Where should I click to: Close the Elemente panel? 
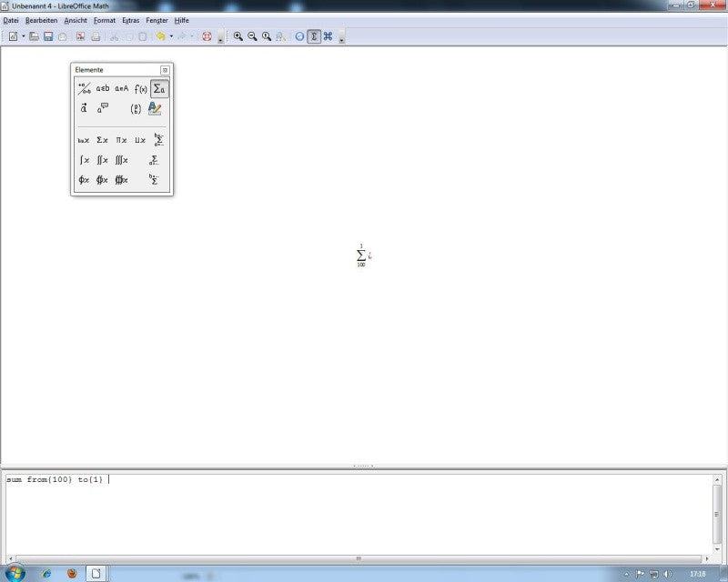pyautogui.click(x=165, y=70)
